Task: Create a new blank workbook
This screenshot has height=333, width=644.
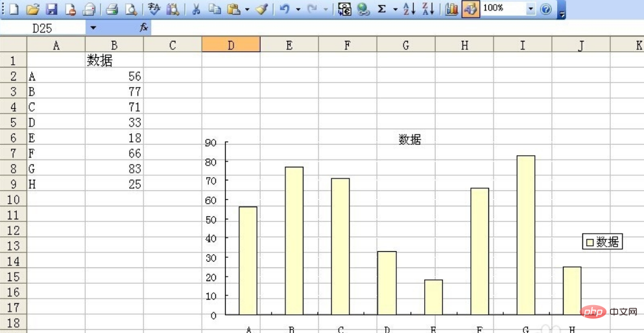Action: tap(14, 8)
